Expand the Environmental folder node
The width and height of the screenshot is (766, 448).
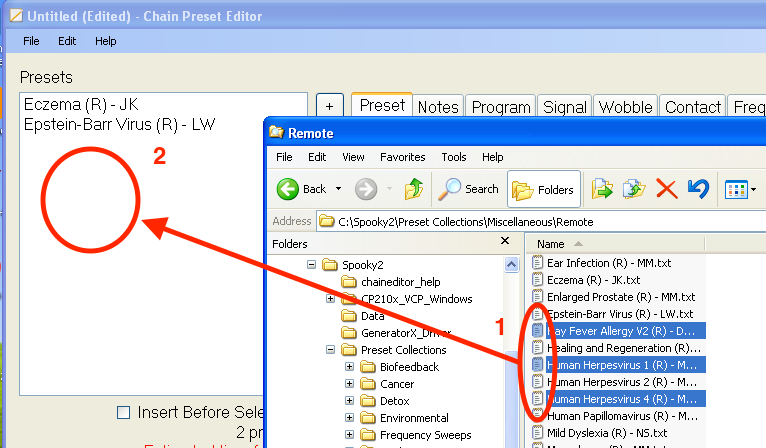coord(349,417)
